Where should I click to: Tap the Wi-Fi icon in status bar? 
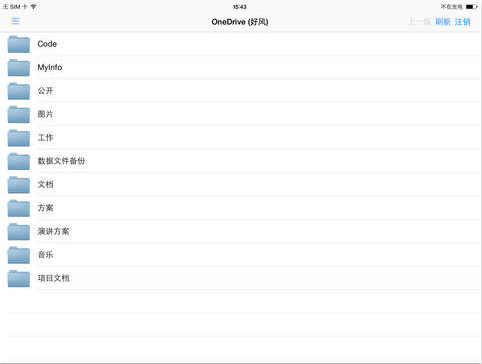[33, 6]
